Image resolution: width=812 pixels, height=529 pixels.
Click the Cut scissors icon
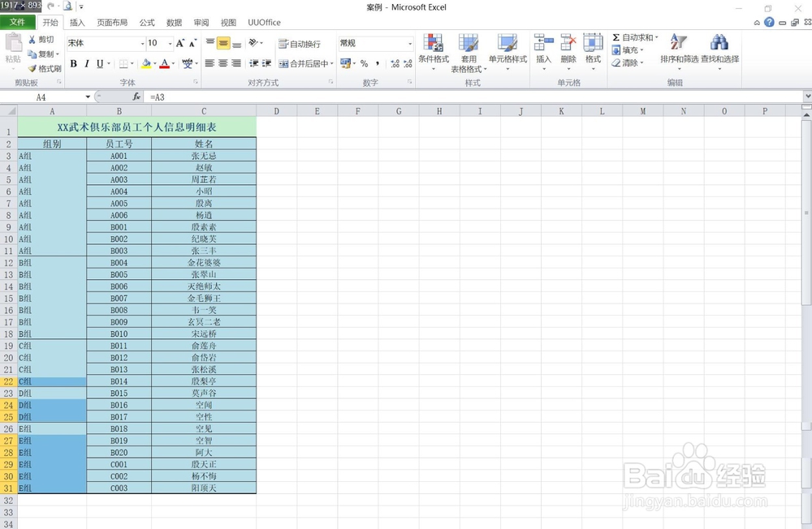tap(32, 39)
